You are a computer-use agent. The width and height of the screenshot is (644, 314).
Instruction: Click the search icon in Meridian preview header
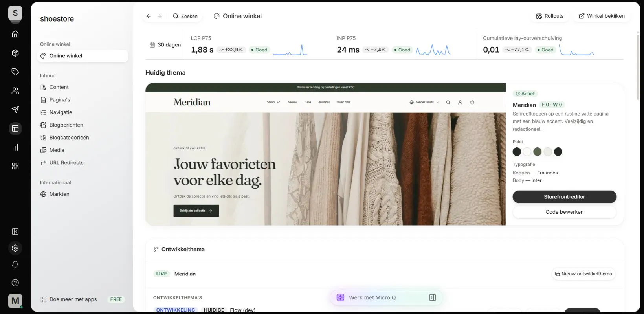(448, 102)
